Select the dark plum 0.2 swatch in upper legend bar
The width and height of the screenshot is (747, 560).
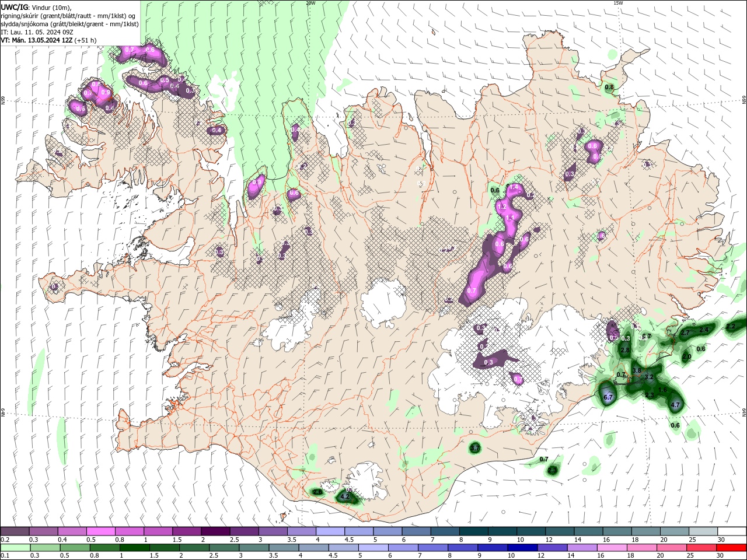click(x=15, y=531)
